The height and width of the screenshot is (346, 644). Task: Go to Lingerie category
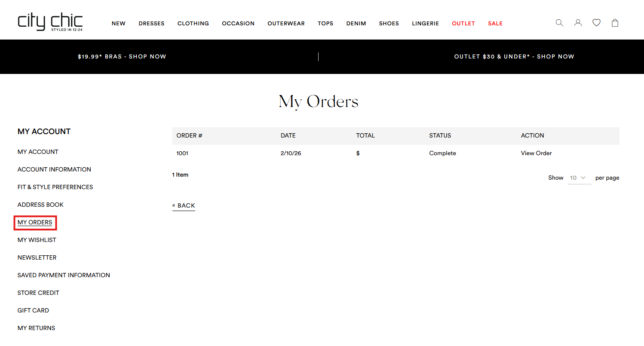[x=425, y=24]
